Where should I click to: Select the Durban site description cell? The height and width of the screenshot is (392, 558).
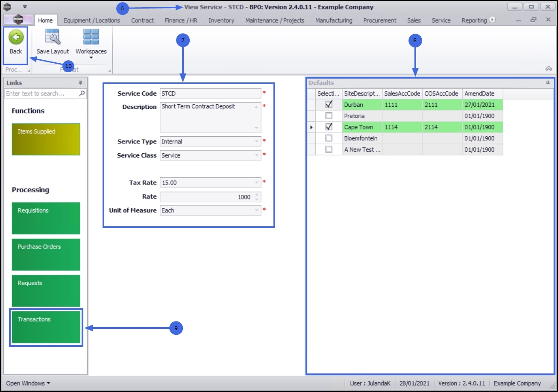point(362,105)
